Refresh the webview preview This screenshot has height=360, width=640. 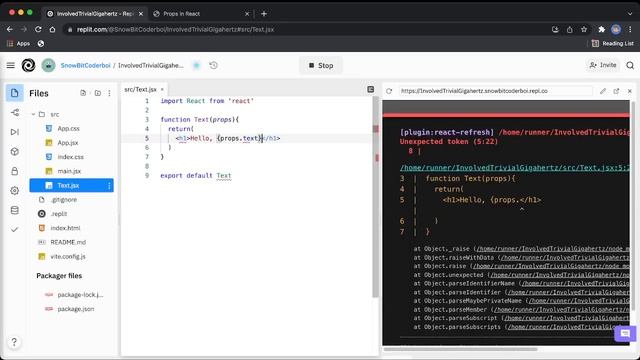[x=389, y=91]
